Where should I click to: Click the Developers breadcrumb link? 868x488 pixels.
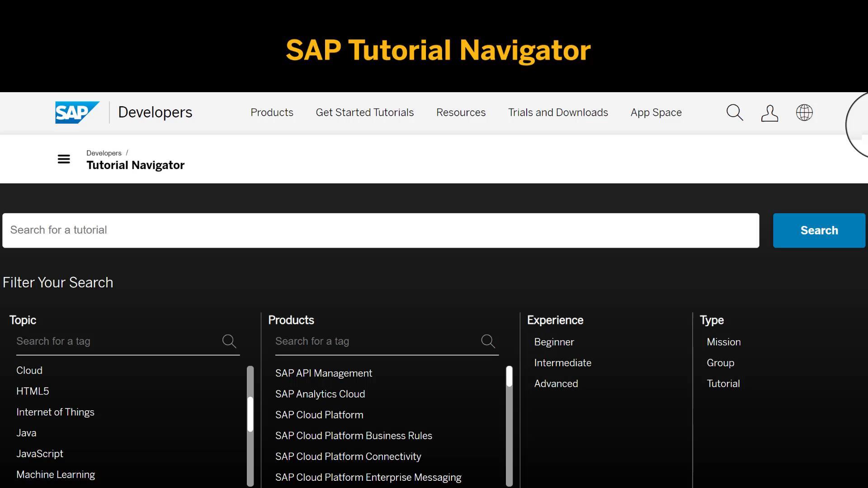tap(104, 153)
